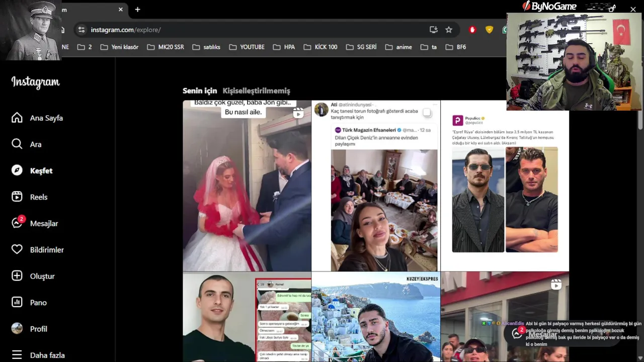Open the ta bookmark folder
Screen dimensions: 644x362
(429, 47)
